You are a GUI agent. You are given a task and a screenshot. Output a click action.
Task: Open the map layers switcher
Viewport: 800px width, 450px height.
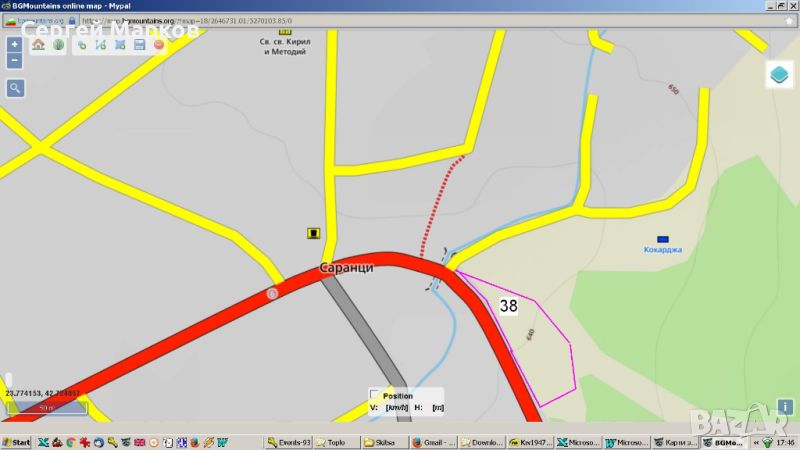pos(778,75)
